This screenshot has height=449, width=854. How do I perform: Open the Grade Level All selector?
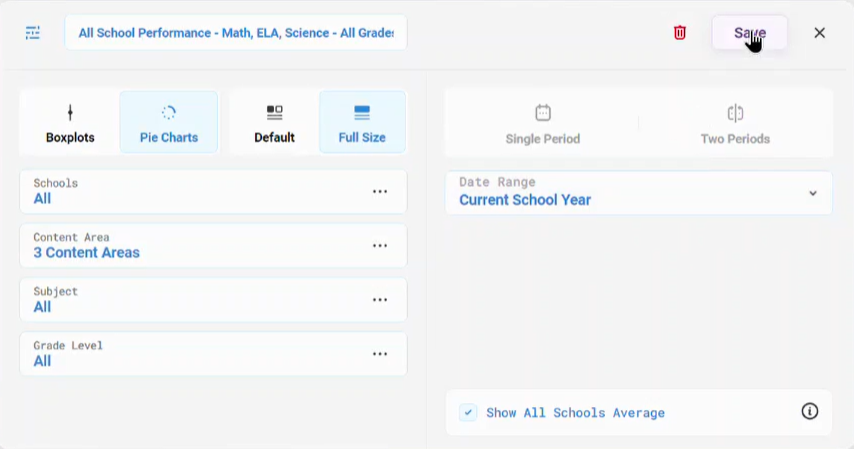click(214, 354)
